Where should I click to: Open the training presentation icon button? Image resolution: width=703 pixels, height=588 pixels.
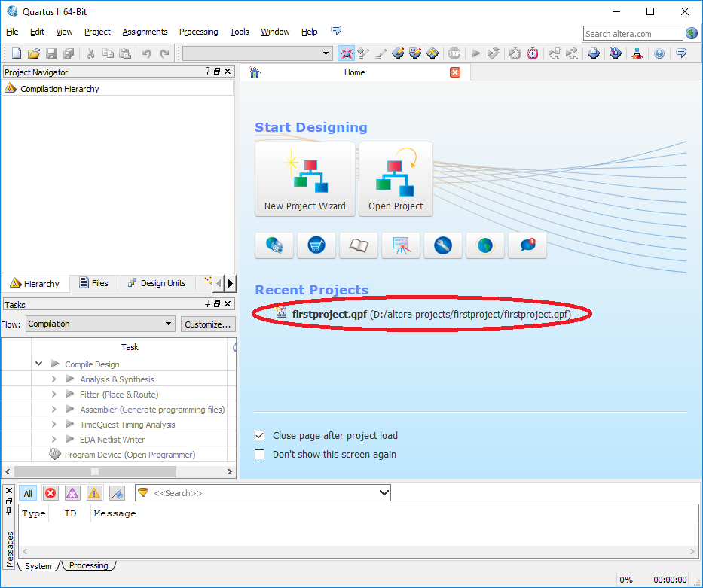(x=401, y=245)
